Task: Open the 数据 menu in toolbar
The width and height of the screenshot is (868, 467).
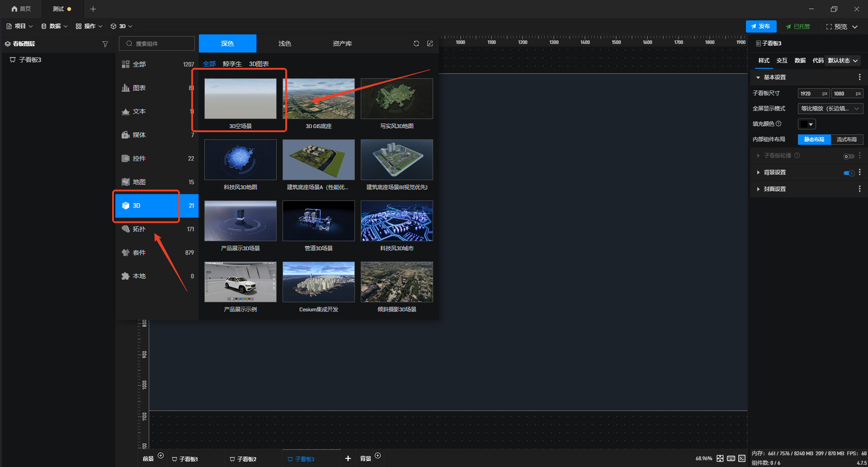Action: pos(54,26)
